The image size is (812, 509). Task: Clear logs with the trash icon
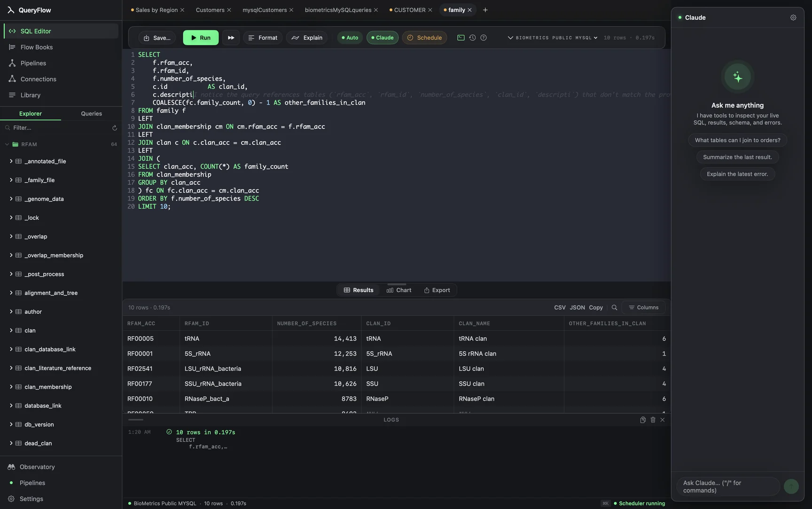coord(653,420)
